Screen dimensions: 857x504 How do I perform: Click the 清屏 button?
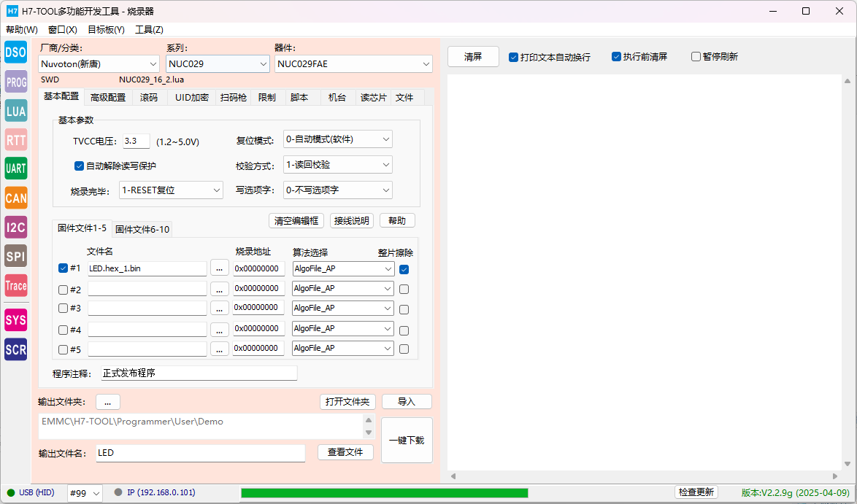[x=473, y=57]
